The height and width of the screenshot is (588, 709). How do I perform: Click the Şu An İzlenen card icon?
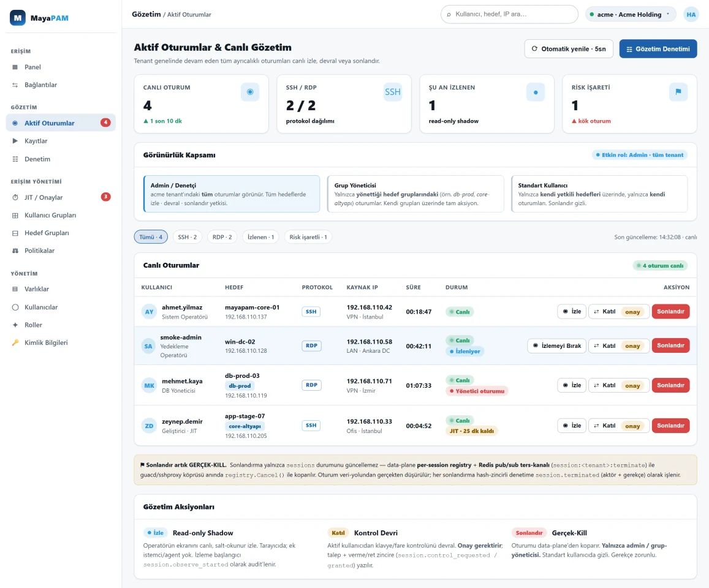click(536, 92)
